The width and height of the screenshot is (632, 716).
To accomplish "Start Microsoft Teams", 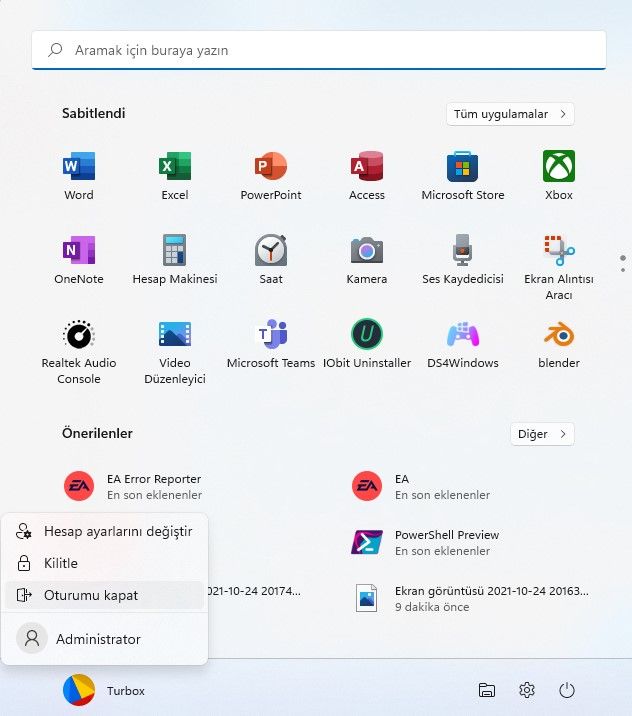I will 271,344.
